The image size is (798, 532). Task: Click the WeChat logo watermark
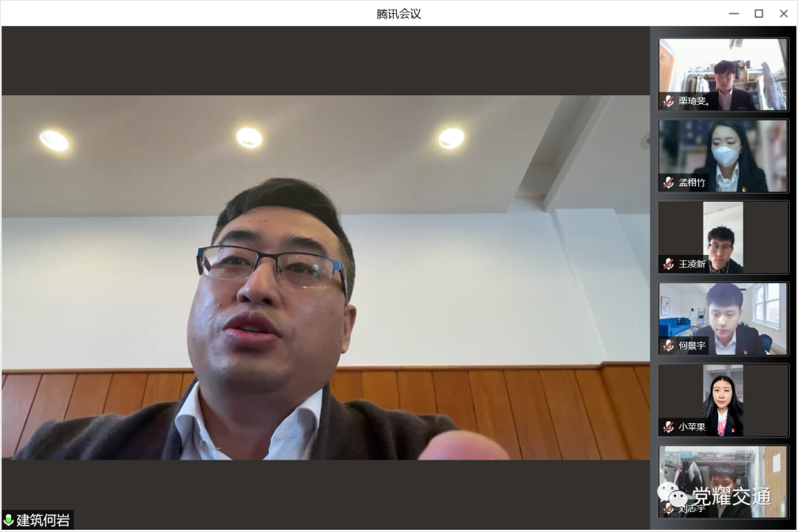[x=672, y=495]
